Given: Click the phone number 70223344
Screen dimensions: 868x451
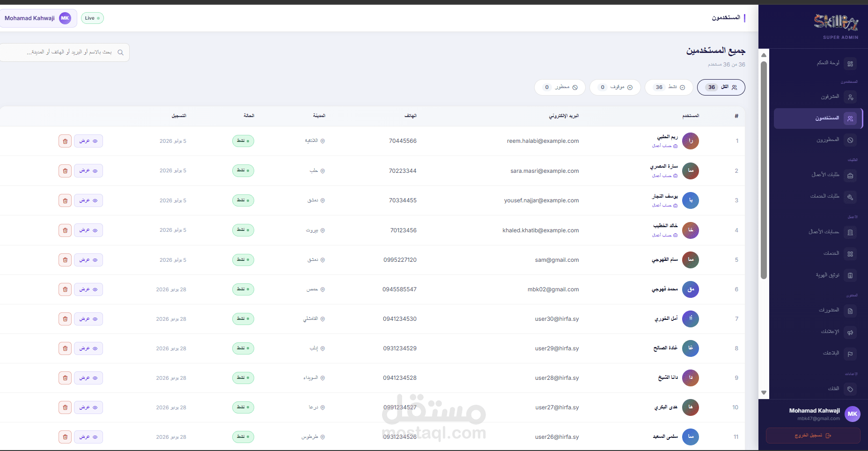Looking at the screenshot, I should pos(403,171).
